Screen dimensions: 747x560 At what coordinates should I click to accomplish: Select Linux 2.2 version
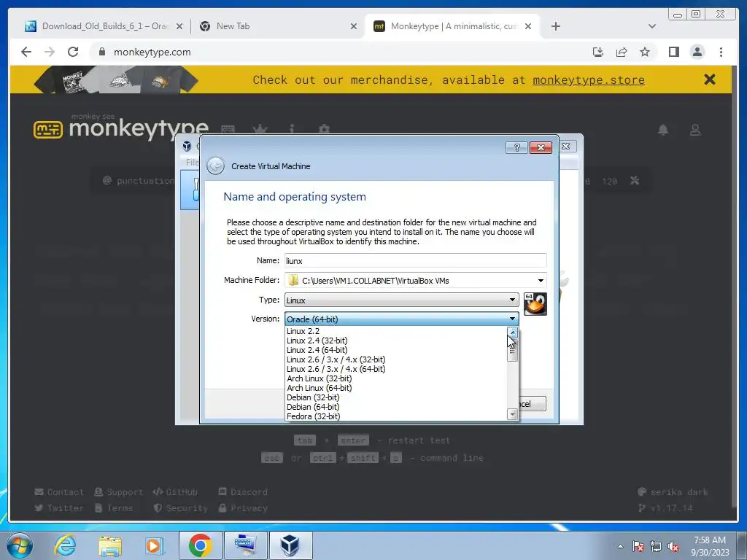(x=396, y=331)
